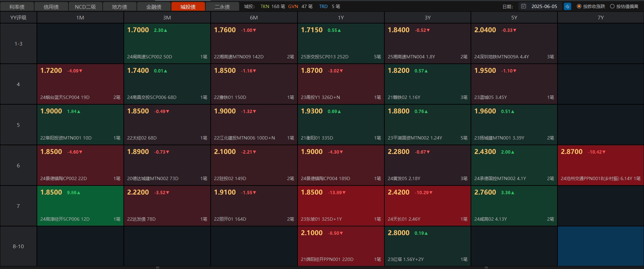Open the NCD二级 tab
This screenshot has width=644, height=269.
pos(86,7)
